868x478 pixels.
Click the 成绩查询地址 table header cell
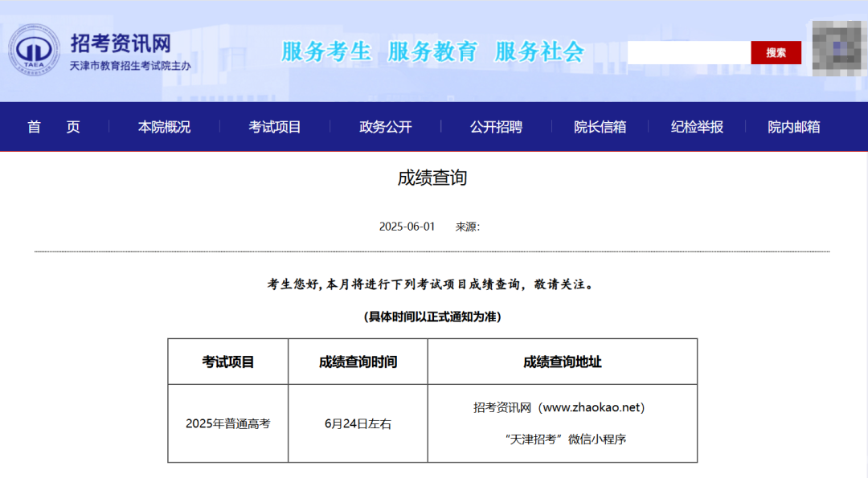tap(563, 362)
